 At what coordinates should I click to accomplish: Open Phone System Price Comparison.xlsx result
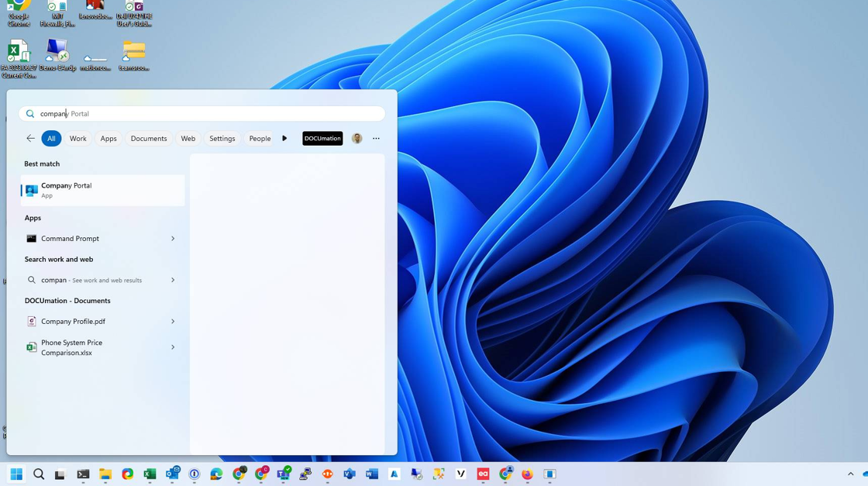[94, 347]
